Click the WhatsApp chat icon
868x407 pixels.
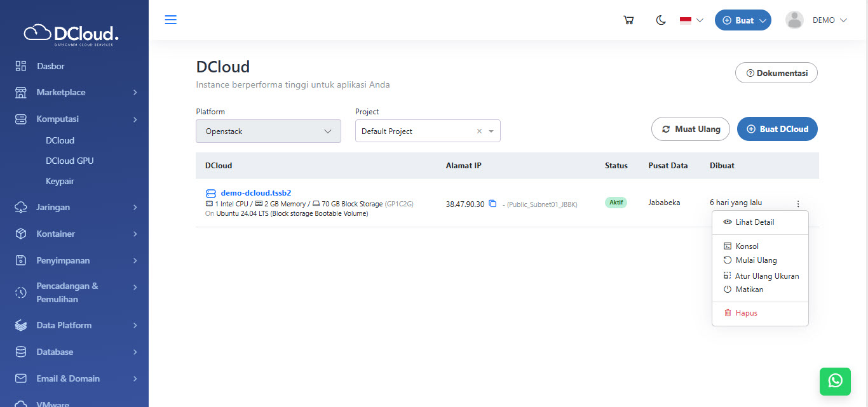tap(835, 380)
